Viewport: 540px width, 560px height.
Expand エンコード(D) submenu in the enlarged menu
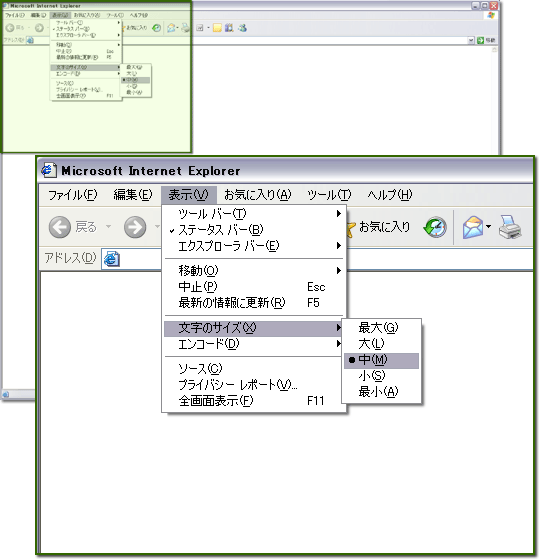coord(254,344)
